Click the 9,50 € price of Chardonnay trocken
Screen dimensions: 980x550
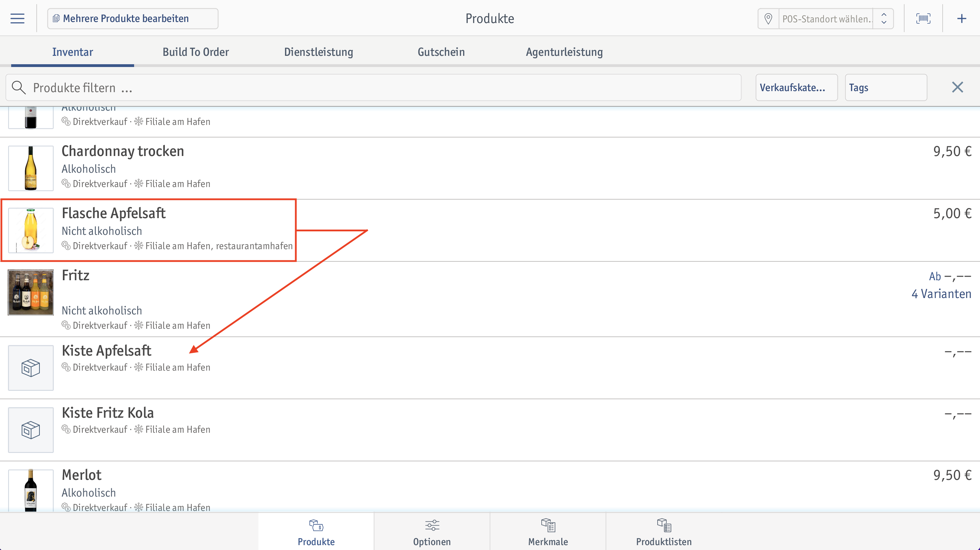[952, 151]
